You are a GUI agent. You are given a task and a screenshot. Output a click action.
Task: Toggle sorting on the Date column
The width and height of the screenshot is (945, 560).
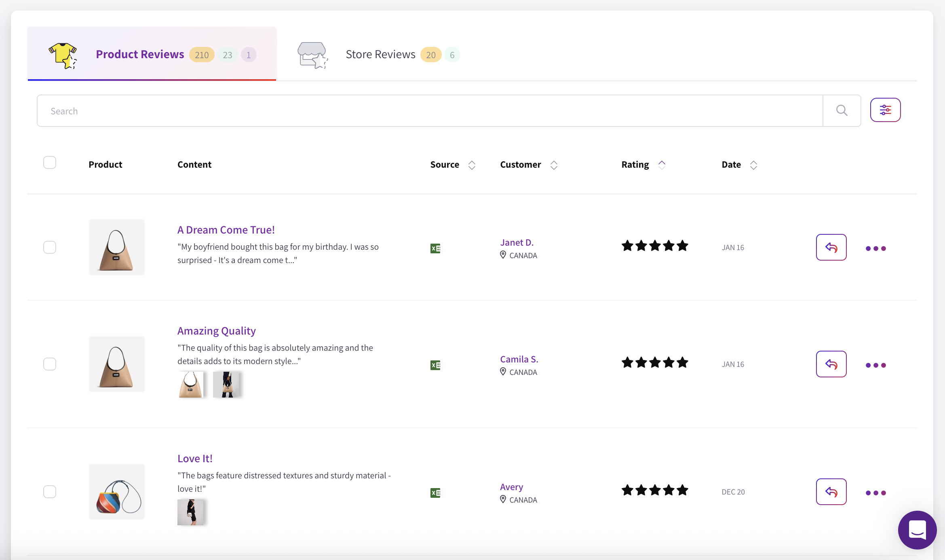click(753, 164)
